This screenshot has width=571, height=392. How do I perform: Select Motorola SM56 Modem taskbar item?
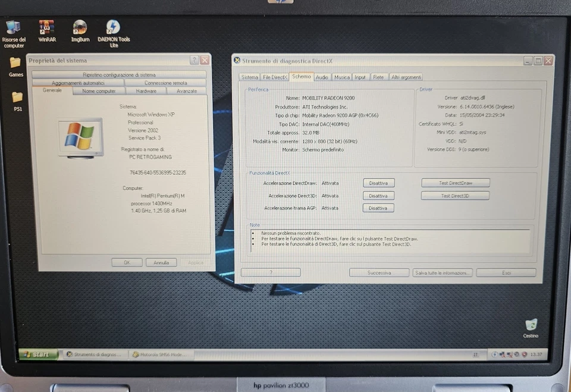162,354
